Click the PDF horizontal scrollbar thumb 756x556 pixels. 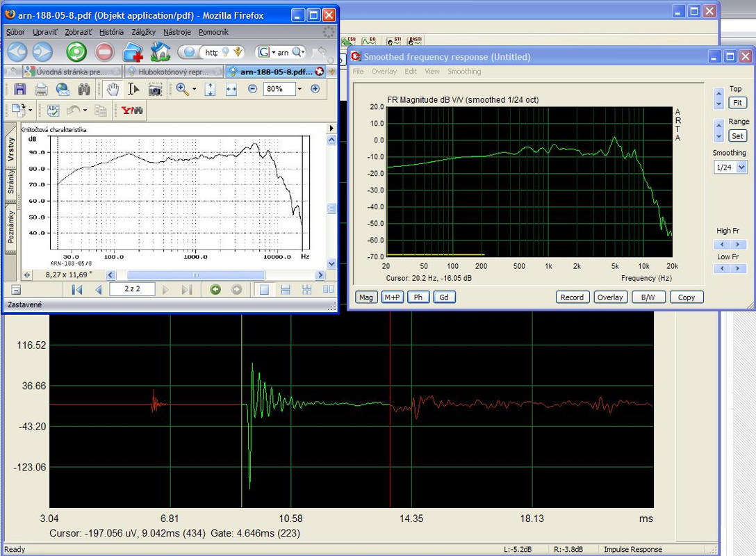point(196,275)
